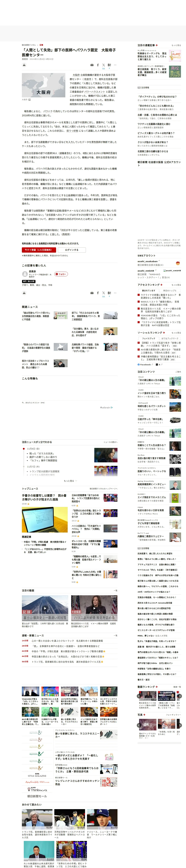Open ワクチンと抗菌薬の国産化に挑む link
Viewport: 186px width, 868px height.
pos(154,124)
